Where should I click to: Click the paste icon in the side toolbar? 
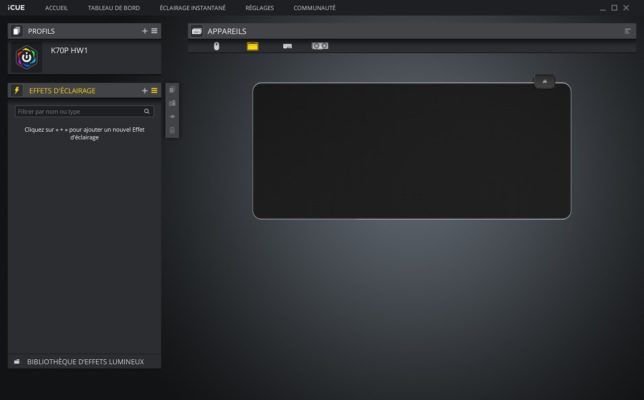[172, 103]
